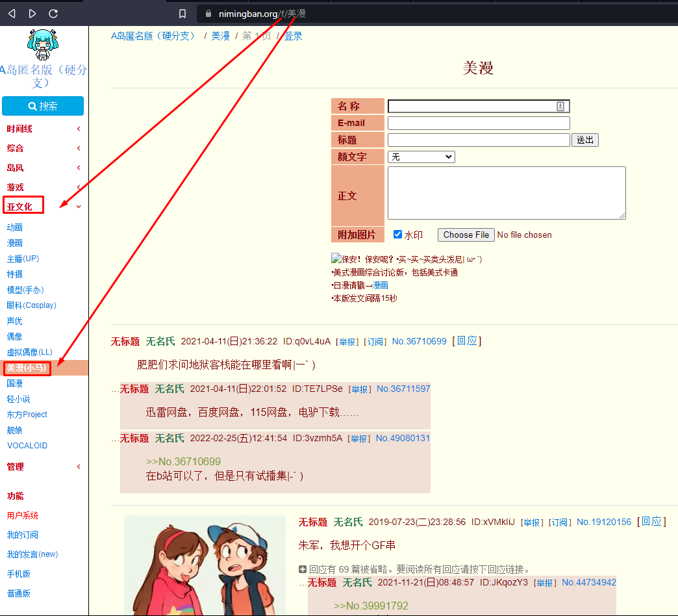Open the 声优 board
Screen dimensions: 678x616
(x=15, y=321)
